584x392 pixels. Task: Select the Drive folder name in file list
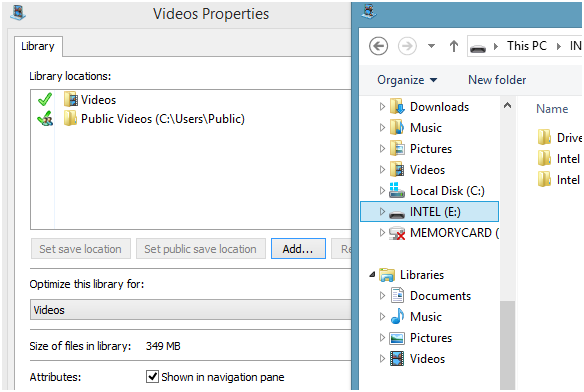(x=569, y=137)
